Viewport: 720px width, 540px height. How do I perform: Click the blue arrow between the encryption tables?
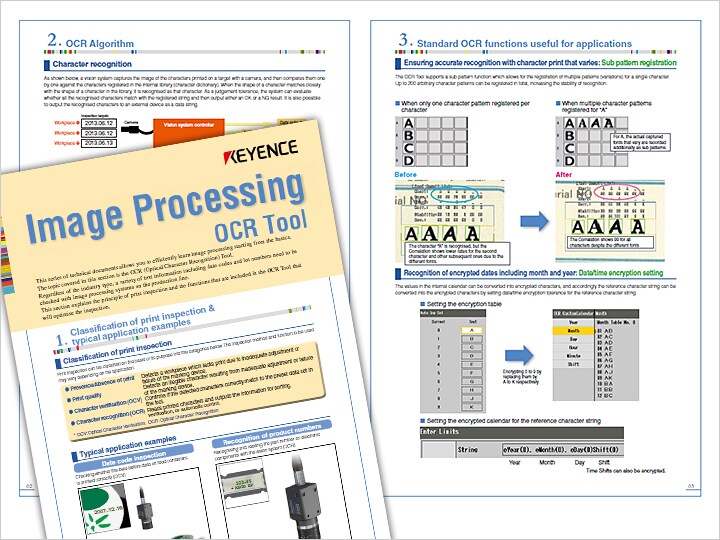(x=519, y=355)
